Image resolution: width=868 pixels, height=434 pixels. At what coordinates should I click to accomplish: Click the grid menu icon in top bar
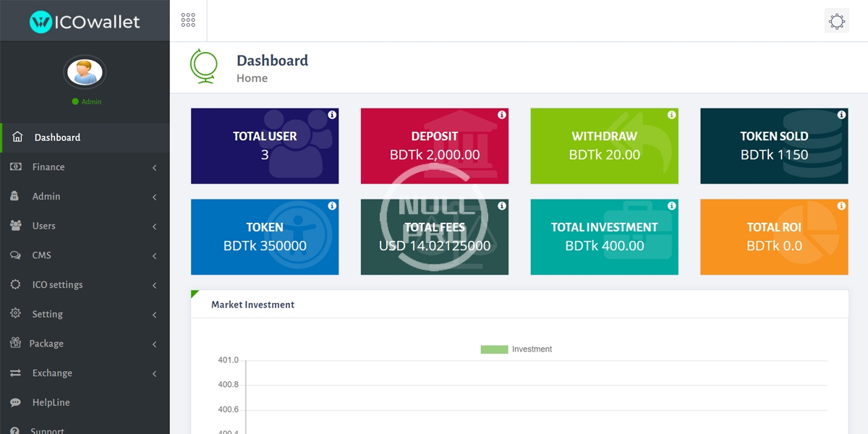[x=188, y=20]
